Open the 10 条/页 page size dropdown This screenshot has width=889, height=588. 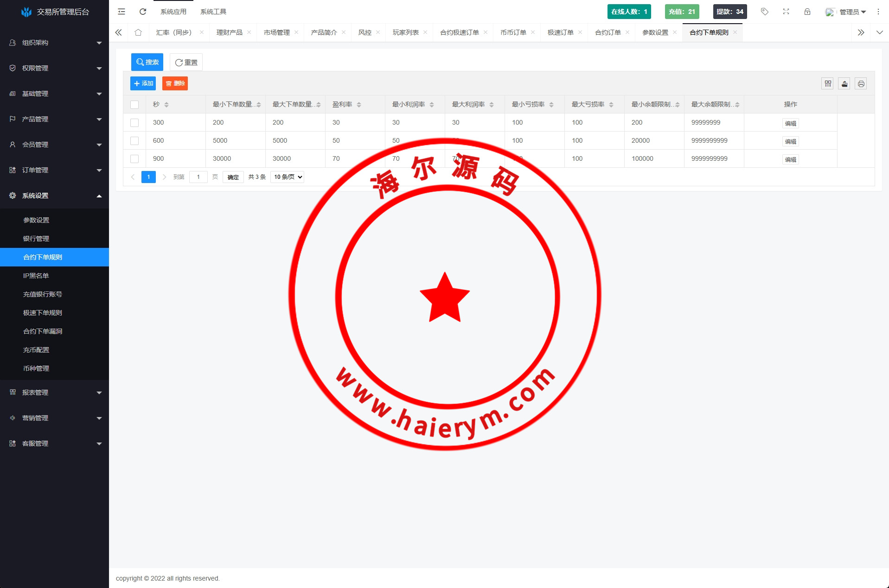(287, 177)
